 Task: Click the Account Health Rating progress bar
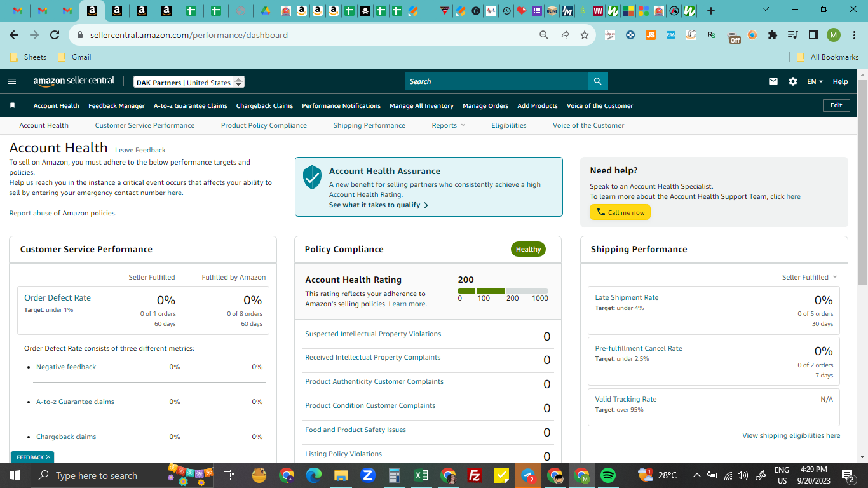(x=503, y=291)
